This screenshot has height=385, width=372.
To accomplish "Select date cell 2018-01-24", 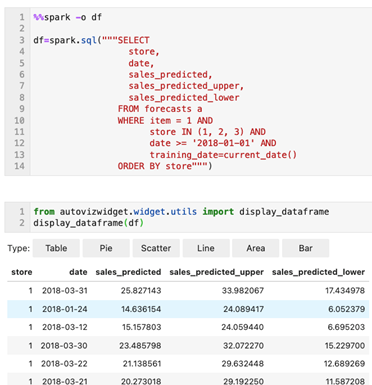I will pos(65,309).
